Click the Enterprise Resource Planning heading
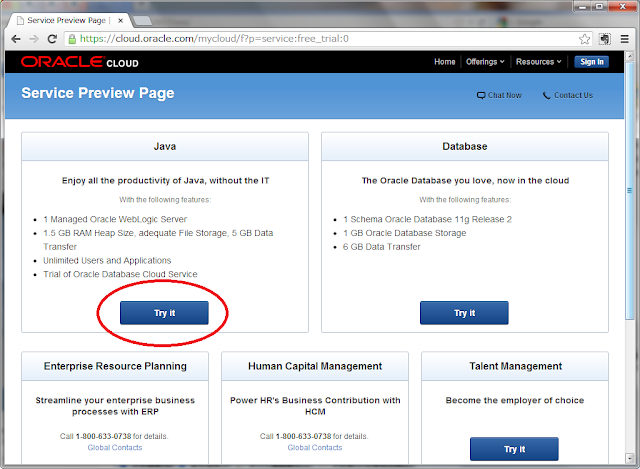Viewport: 640px width, 469px height. tap(115, 366)
